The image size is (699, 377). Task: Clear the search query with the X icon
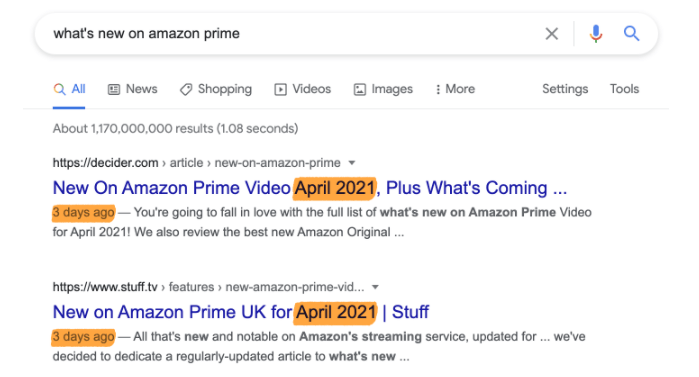551,33
